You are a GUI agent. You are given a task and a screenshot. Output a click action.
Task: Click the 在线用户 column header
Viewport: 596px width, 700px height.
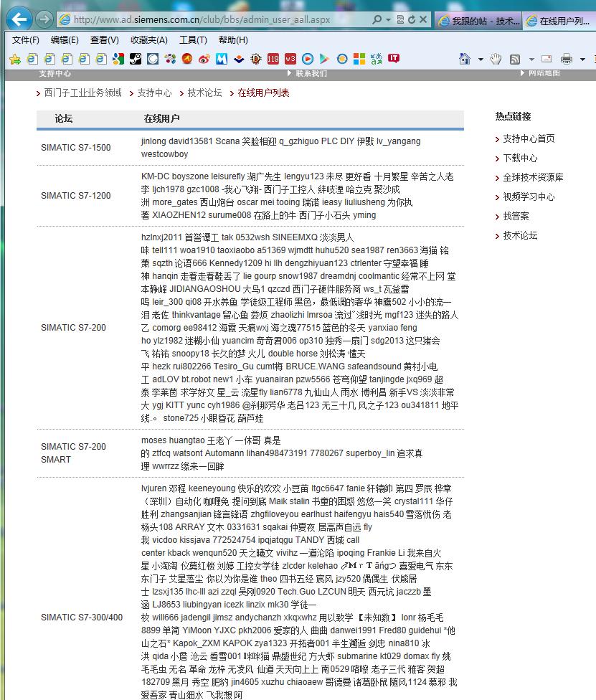[161, 119]
